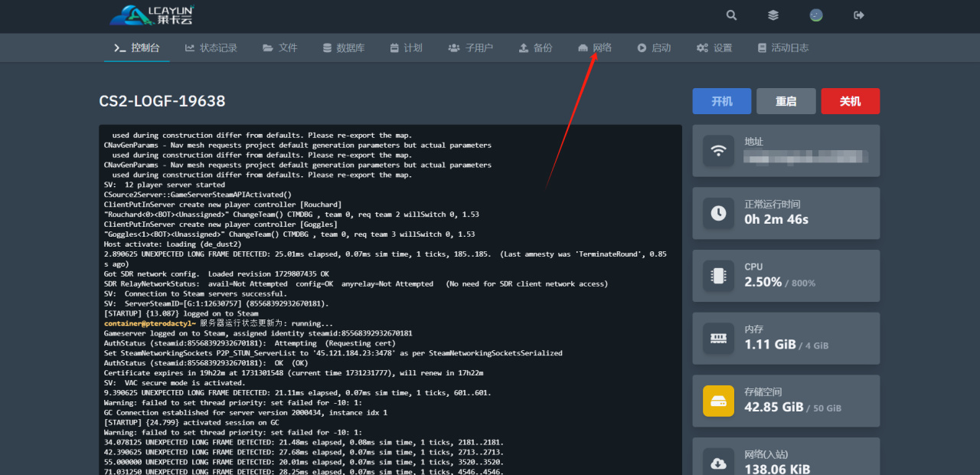Click the server title CS2-LOGF-19638

tap(162, 101)
